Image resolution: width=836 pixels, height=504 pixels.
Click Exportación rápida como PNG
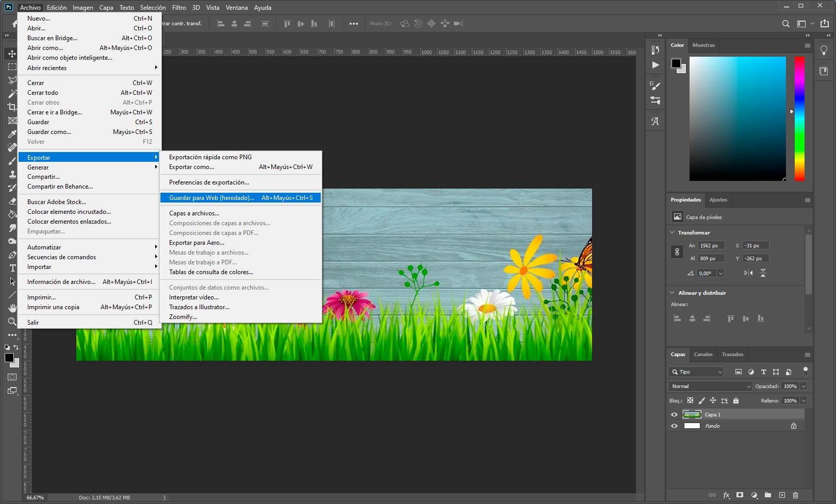click(210, 157)
